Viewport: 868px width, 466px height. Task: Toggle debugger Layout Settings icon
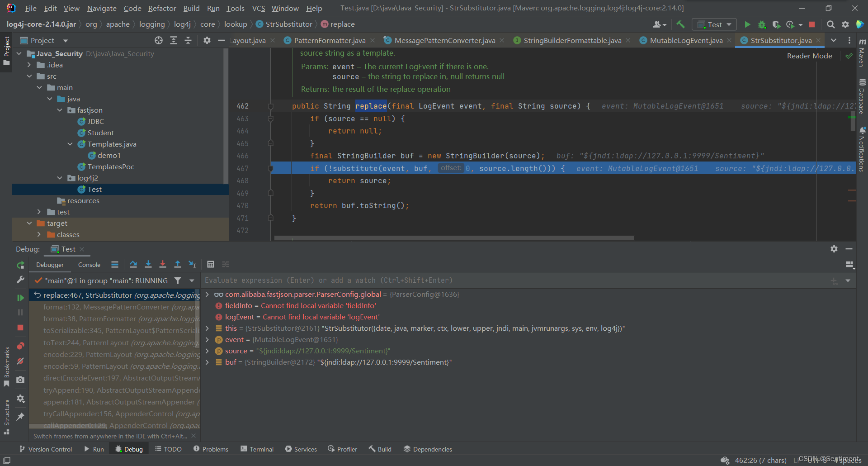coord(849,265)
